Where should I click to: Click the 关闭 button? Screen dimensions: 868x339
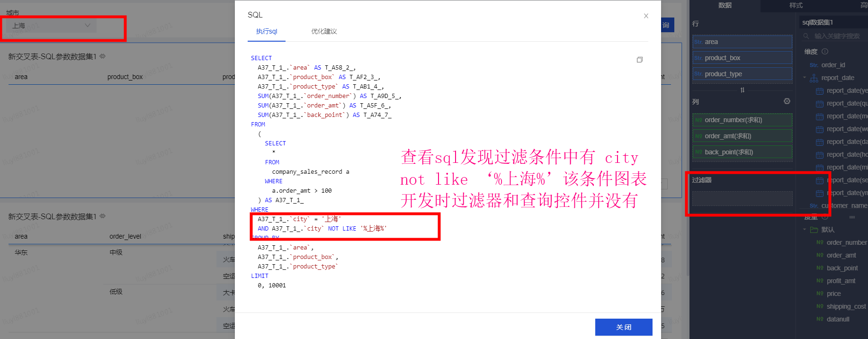(x=623, y=327)
